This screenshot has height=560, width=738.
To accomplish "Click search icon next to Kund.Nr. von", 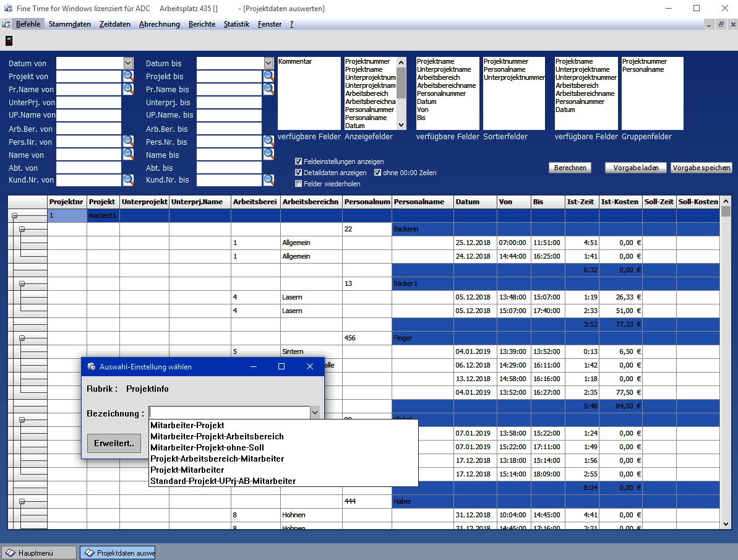I will tap(128, 179).
